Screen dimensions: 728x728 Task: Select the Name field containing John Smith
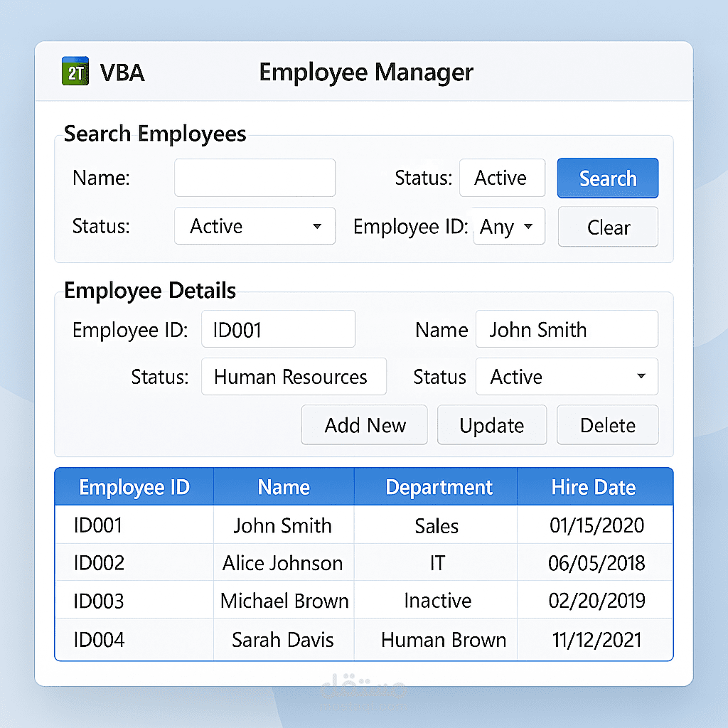pos(567,329)
